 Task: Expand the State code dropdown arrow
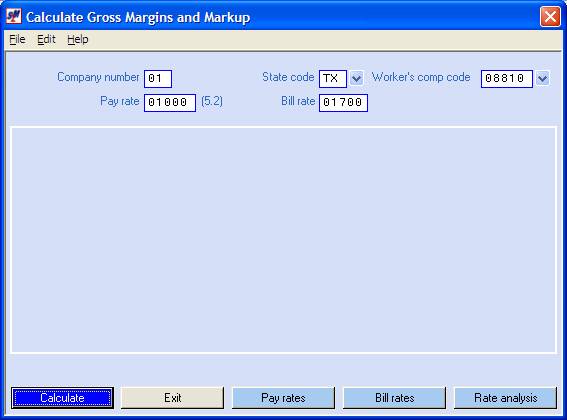357,78
